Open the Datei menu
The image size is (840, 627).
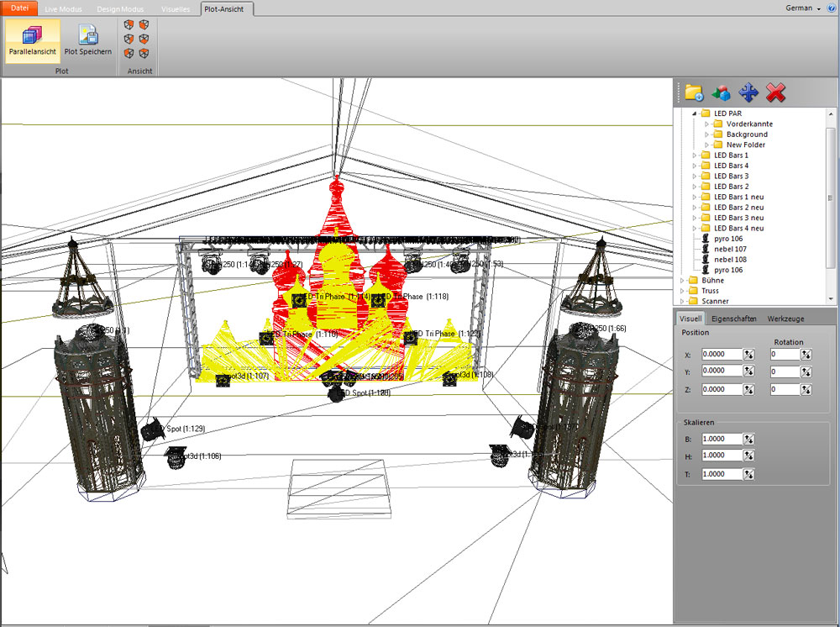pyautogui.click(x=19, y=8)
